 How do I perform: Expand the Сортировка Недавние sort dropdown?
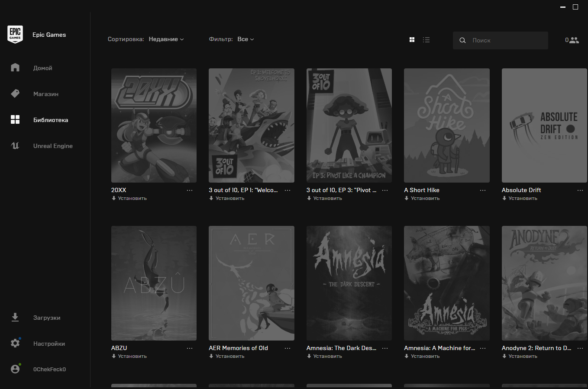(166, 39)
